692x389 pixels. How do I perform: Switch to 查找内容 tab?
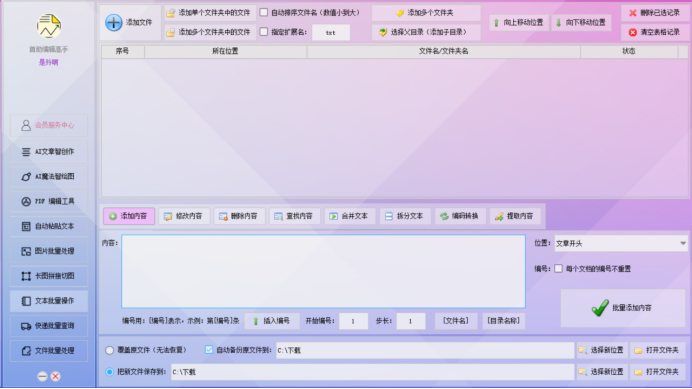coord(294,216)
